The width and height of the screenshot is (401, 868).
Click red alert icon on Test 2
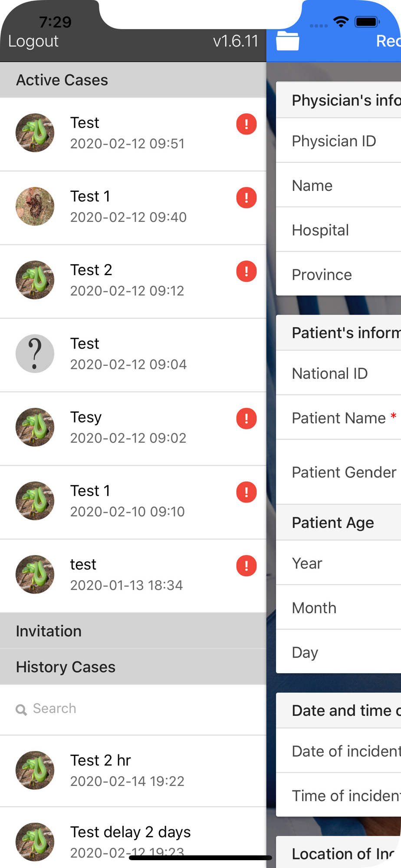[247, 271]
